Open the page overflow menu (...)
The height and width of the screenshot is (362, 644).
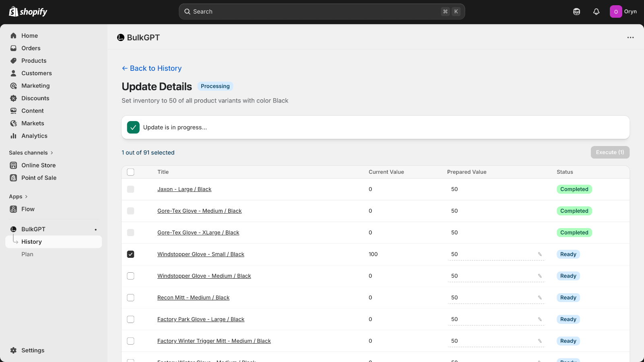point(630,37)
